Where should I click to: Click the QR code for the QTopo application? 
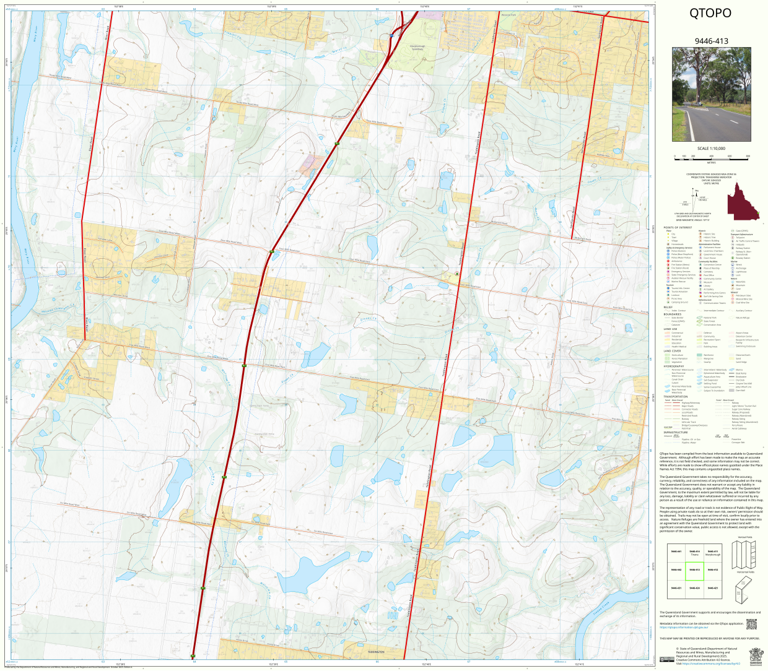coord(751,624)
